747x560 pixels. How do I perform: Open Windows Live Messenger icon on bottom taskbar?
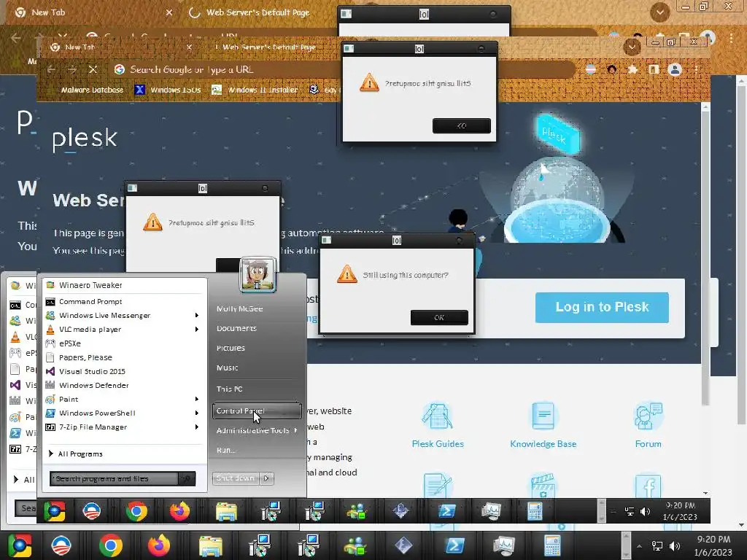[356, 545]
